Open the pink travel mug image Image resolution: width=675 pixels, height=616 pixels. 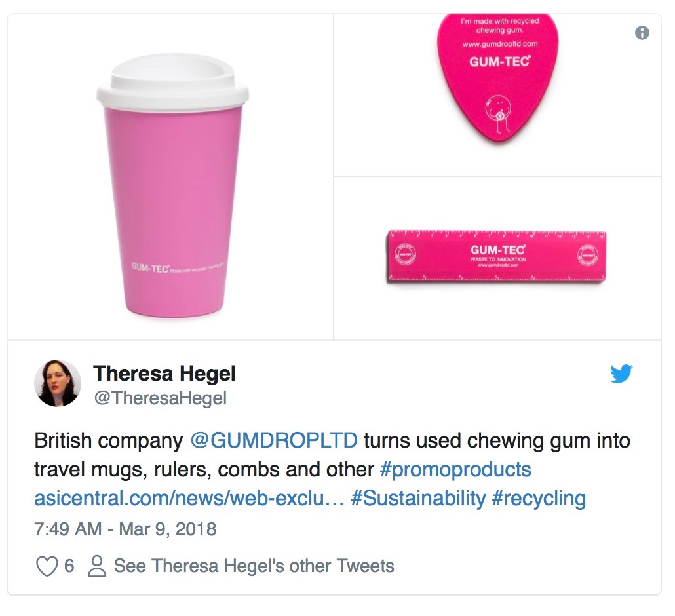click(170, 177)
